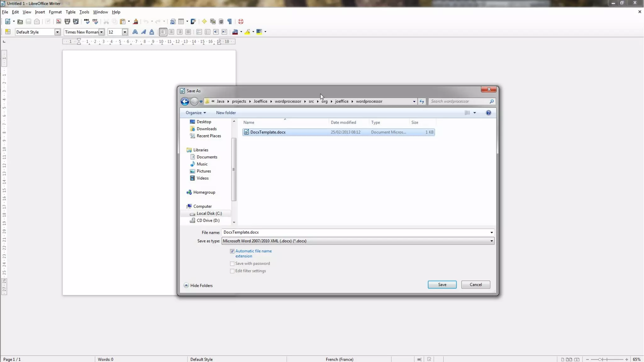644x362 pixels.
Task: Select the Clone Formatting paintbrush icon
Action: (136, 21)
